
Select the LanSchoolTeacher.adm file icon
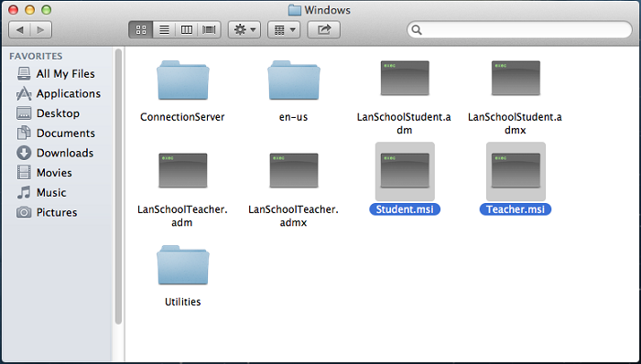pyautogui.click(x=183, y=171)
